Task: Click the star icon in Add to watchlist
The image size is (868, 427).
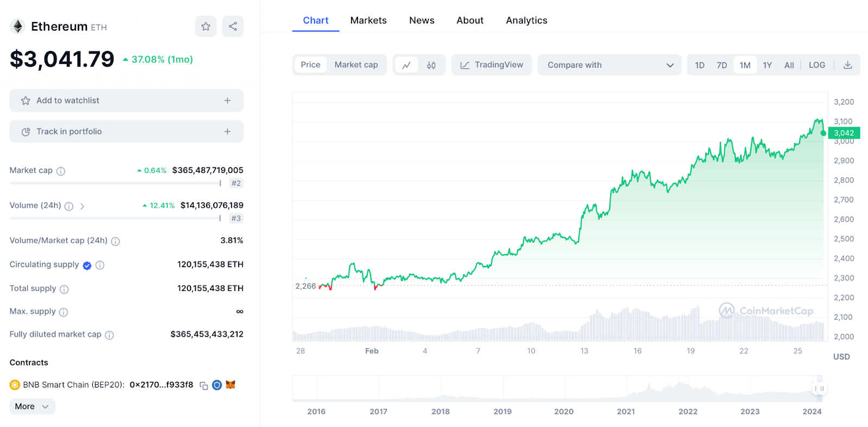Action: coord(25,101)
